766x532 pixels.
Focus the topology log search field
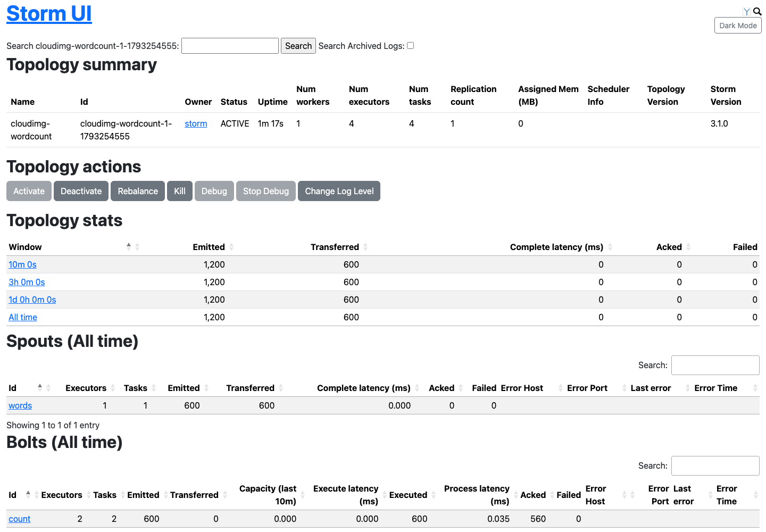click(230, 46)
